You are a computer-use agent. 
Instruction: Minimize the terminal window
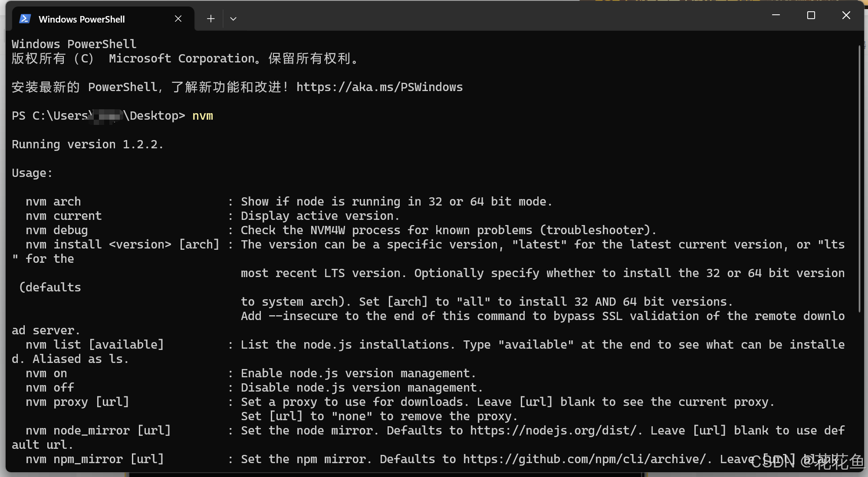[x=776, y=15]
